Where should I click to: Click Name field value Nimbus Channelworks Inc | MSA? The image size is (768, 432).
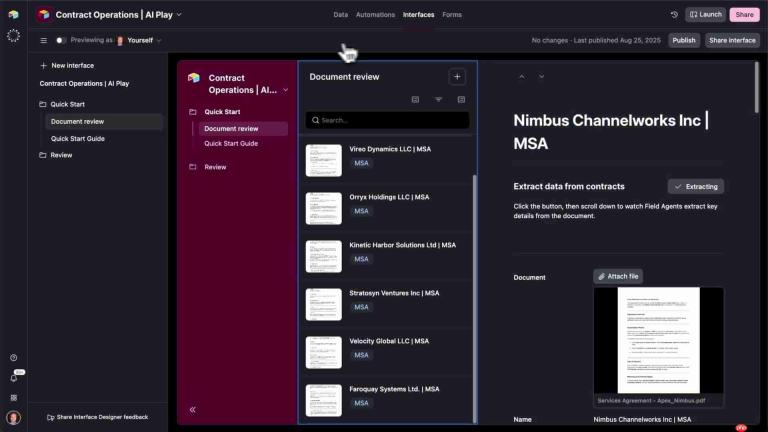642,420
